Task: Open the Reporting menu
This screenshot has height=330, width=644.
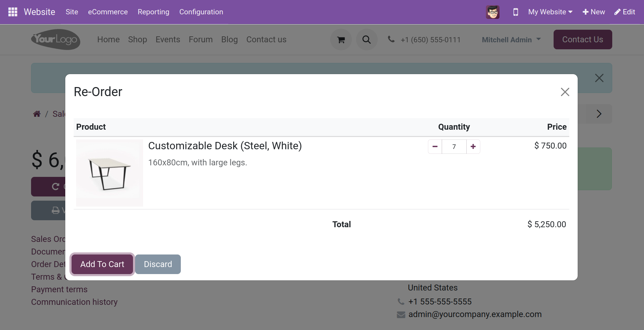Action: point(153,12)
